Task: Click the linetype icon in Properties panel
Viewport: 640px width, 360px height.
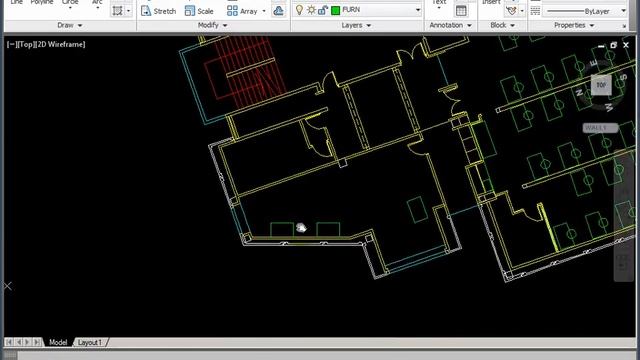Action: point(535,11)
